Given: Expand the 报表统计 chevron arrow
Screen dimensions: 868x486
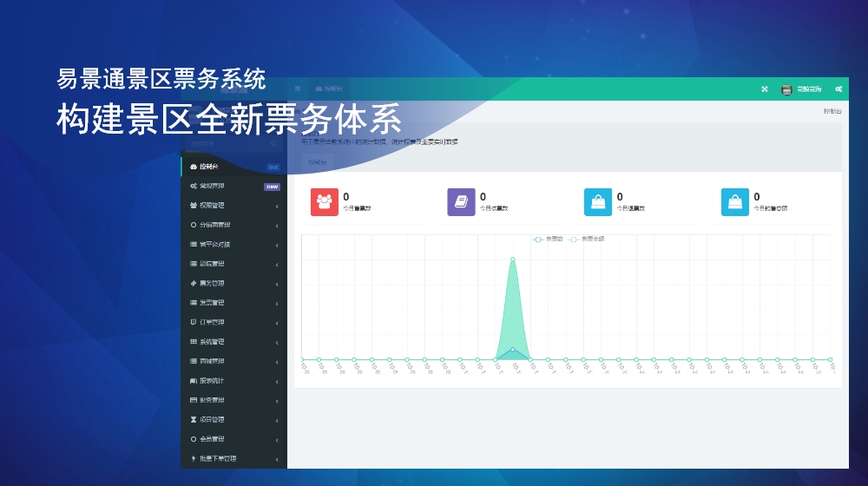Looking at the screenshot, I should pos(277,382).
